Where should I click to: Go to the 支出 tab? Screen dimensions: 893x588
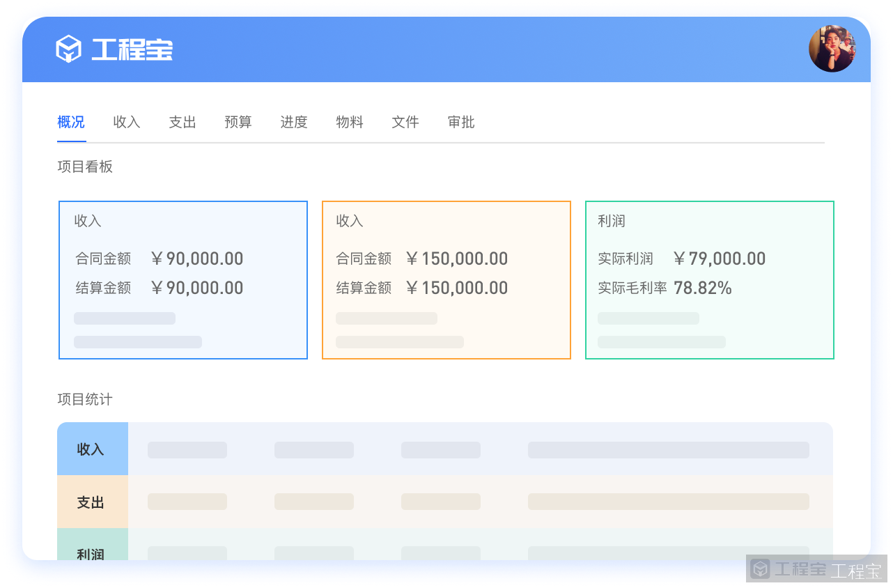click(183, 123)
